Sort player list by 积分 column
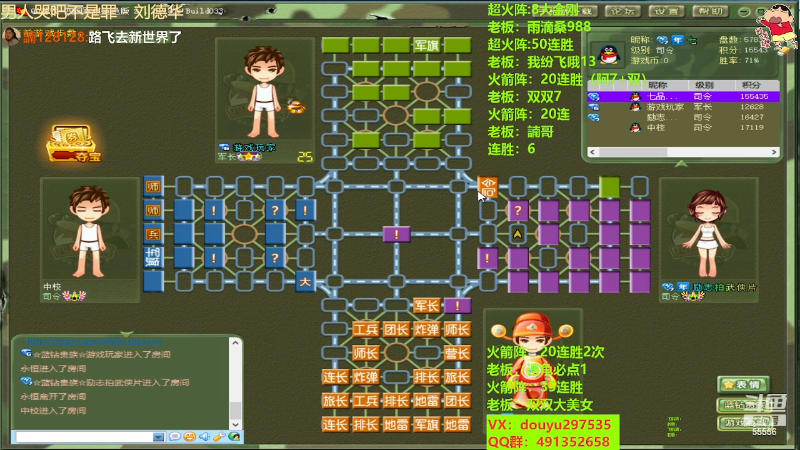 751,85
